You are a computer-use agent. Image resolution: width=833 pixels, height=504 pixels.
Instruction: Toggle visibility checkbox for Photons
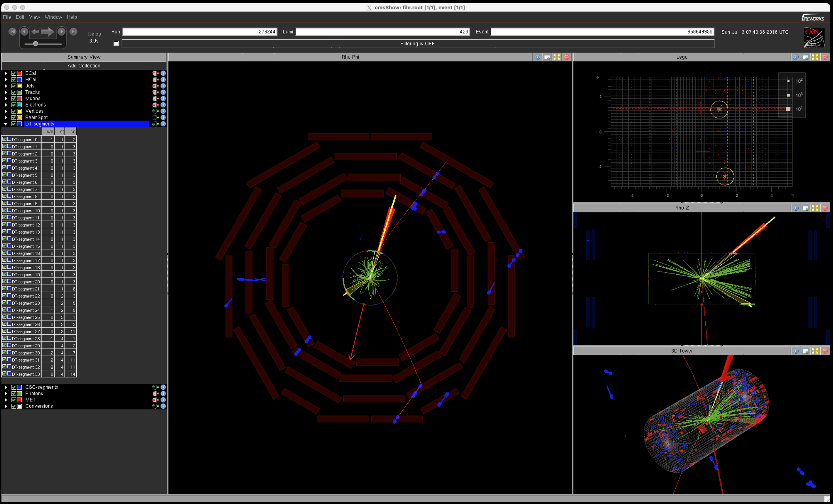coord(14,393)
